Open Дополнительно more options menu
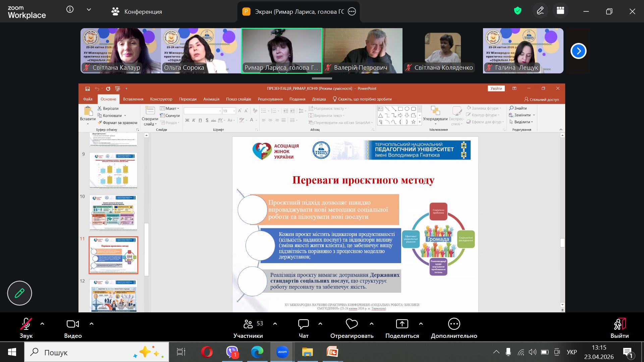The height and width of the screenshot is (362, 644). (x=454, y=324)
